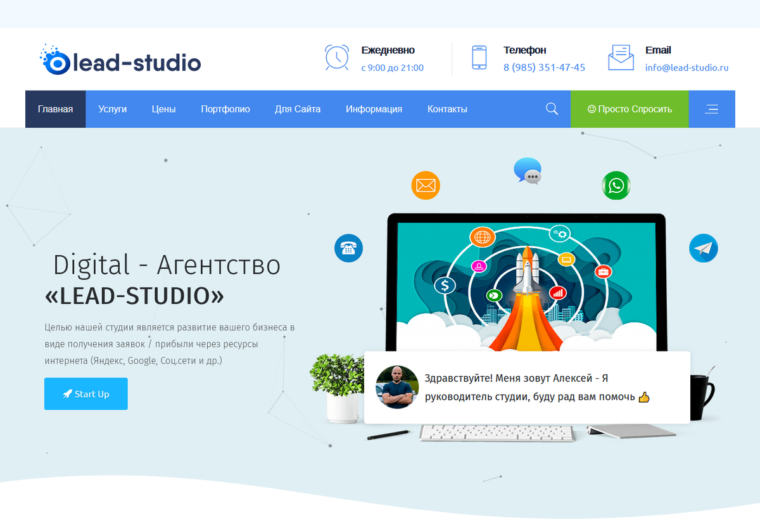Click the red briefcase icon on monitor
Screen dimensions: 760x532
pos(603,272)
